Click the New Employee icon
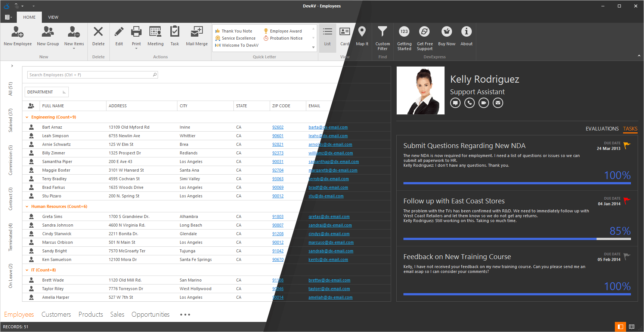 (x=18, y=32)
